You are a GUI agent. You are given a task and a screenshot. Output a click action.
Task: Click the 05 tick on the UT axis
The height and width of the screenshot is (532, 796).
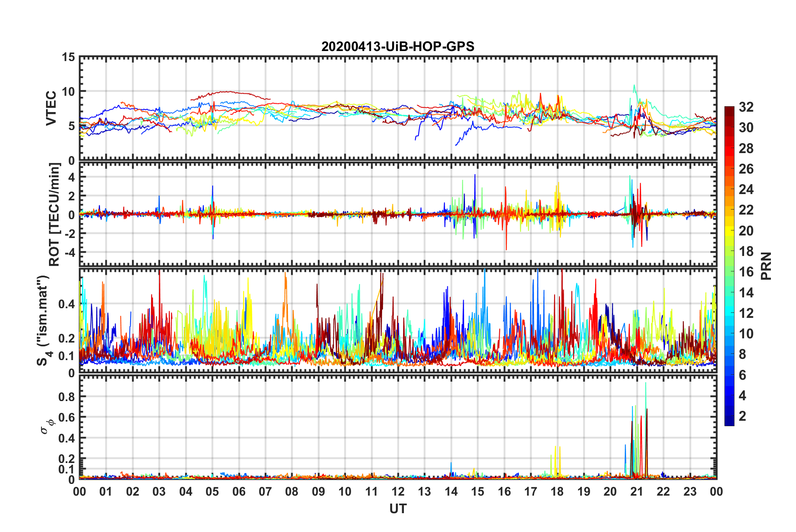[x=212, y=491]
